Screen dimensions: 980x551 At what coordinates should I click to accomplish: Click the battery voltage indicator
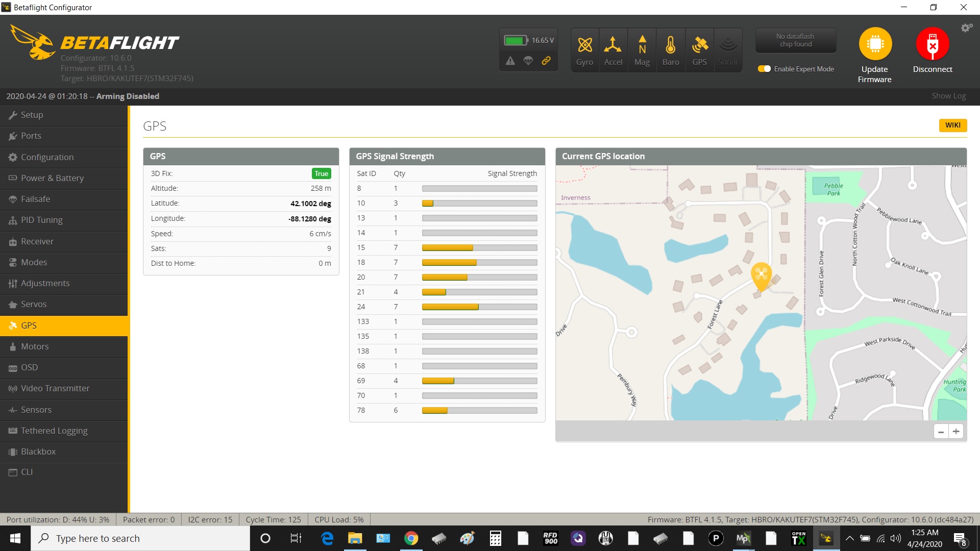(529, 40)
